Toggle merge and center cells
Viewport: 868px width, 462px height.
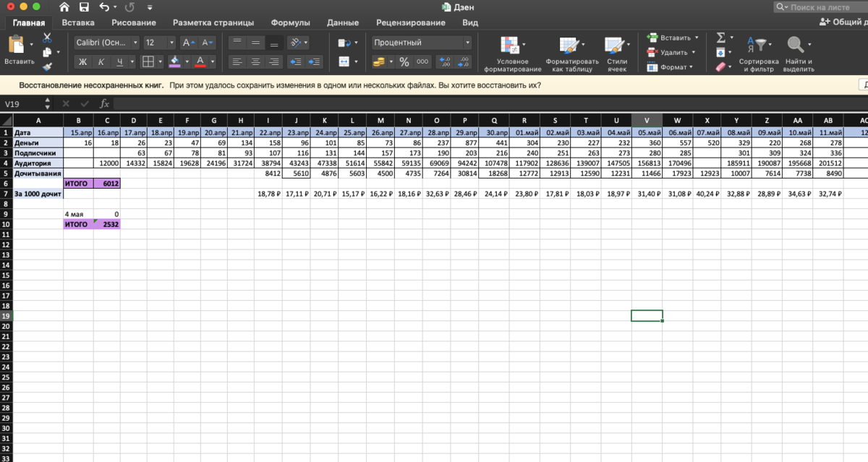pyautogui.click(x=344, y=61)
